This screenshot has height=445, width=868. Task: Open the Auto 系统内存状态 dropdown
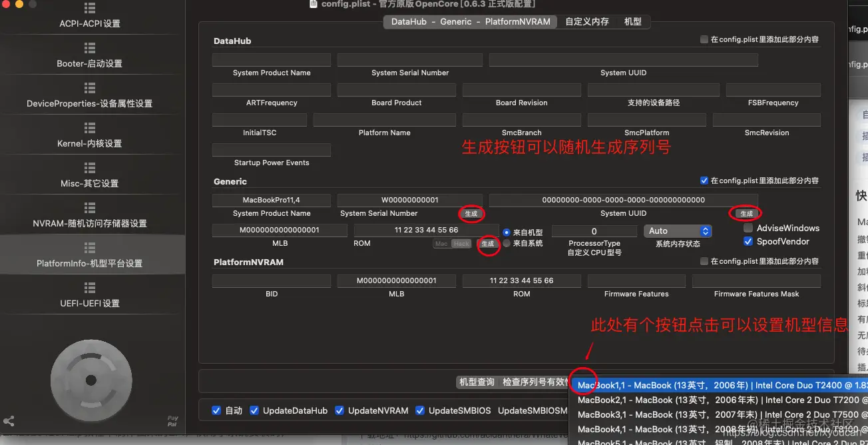coord(678,230)
